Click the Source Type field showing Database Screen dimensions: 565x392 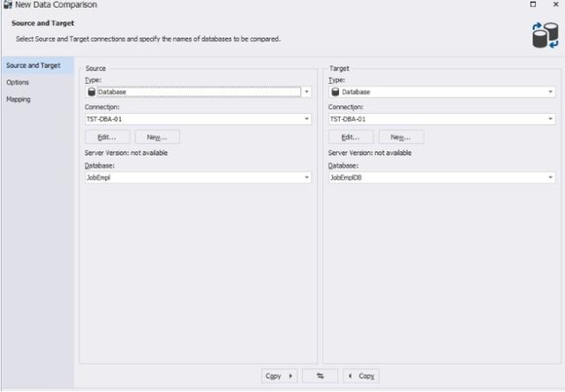click(x=198, y=92)
